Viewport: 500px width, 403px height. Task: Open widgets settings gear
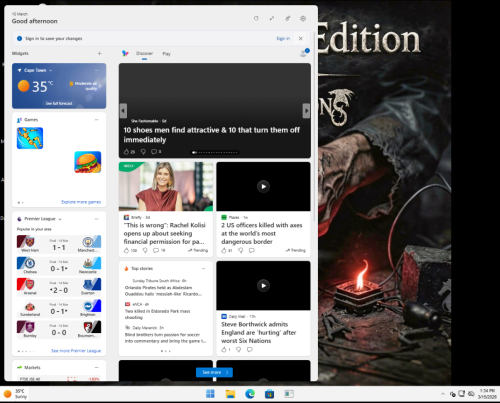tap(303, 18)
